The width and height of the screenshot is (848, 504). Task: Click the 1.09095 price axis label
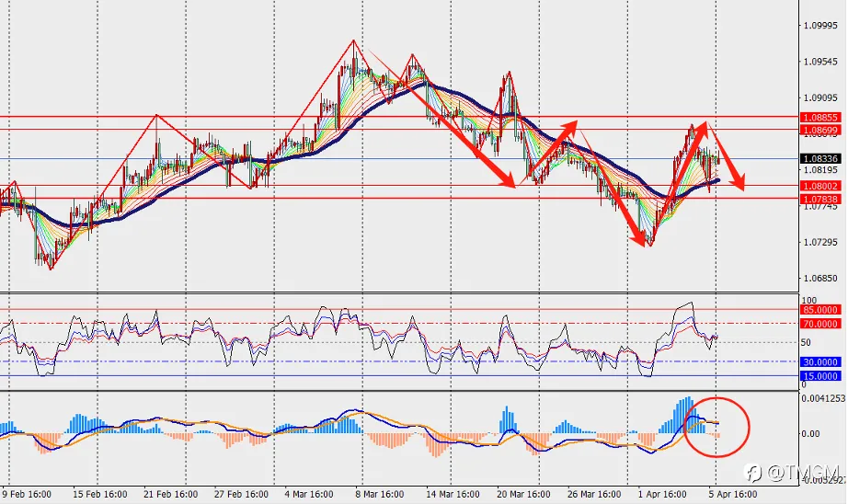[820, 97]
